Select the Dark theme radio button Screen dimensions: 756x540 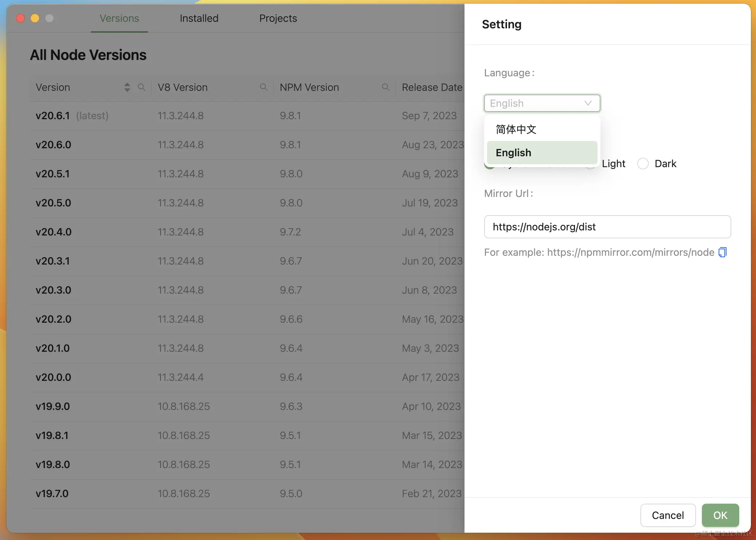pyautogui.click(x=643, y=164)
